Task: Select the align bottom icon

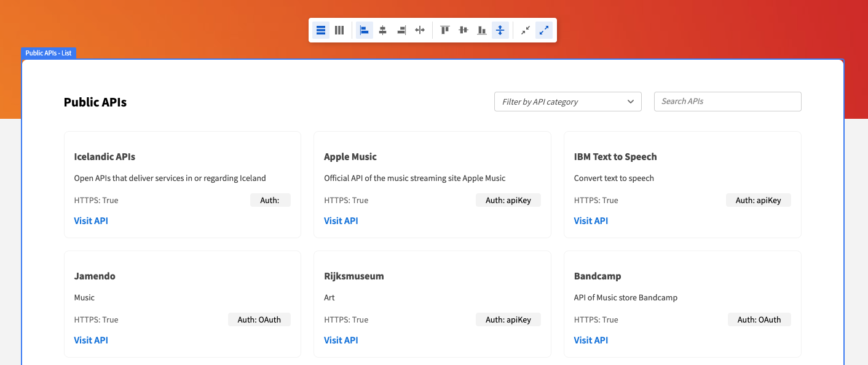Action: tap(481, 30)
